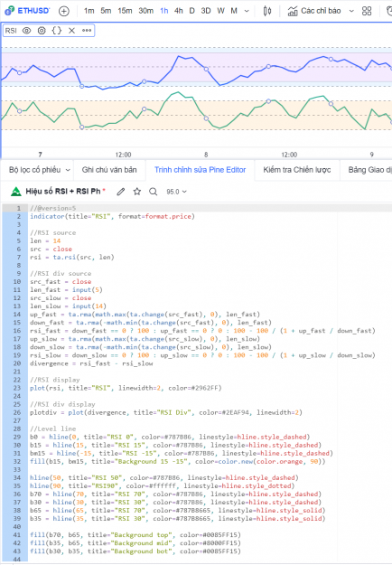
Task: Click hline RSI90 code on line 35
Action: [x=163, y=485]
